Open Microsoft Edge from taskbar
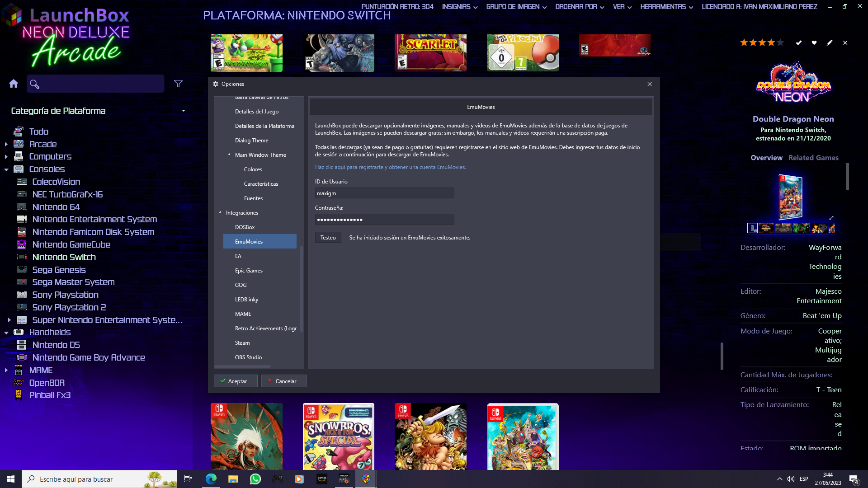 click(211, 479)
